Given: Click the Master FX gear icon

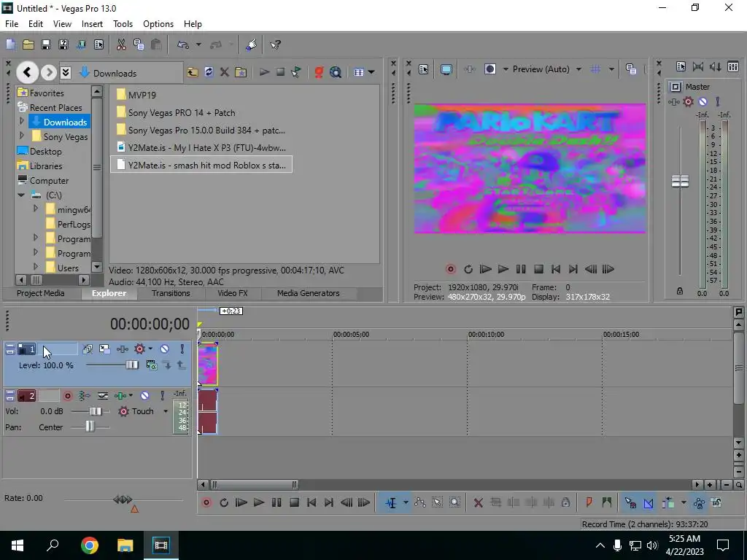Looking at the screenshot, I should [x=688, y=101].
